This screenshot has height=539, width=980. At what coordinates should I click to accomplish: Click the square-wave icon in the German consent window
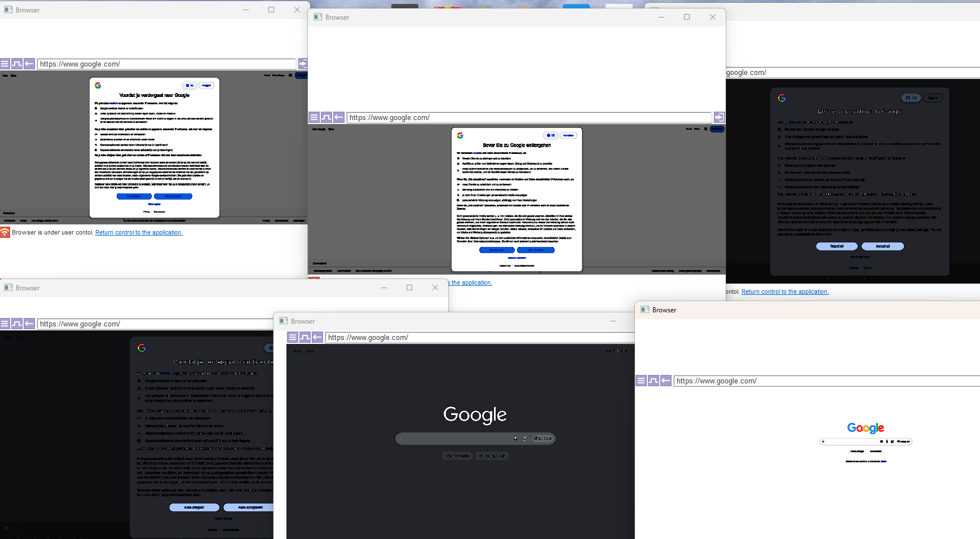click(326, 117)
